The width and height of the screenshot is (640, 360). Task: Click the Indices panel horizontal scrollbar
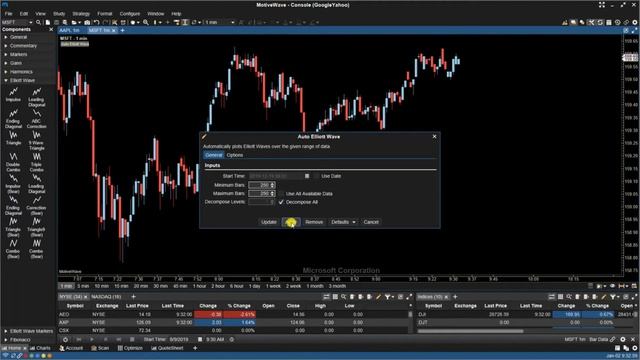coord(470,331)
